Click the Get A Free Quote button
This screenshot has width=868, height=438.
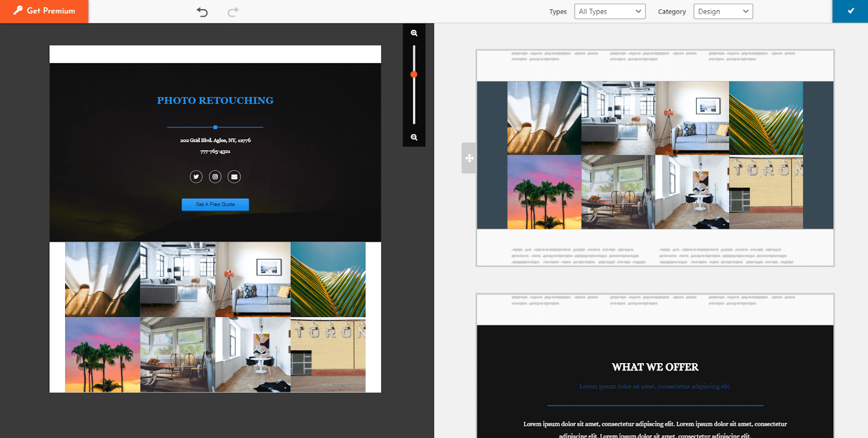215,205
